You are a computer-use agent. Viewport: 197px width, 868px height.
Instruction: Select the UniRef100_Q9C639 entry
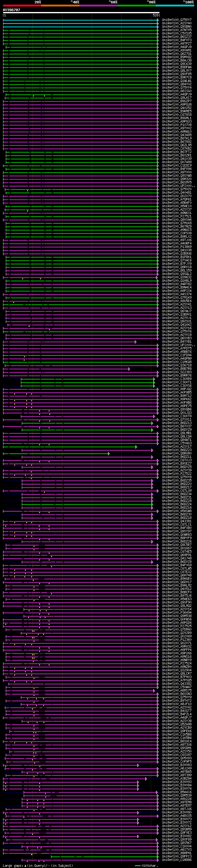click(x=177, y=64)
